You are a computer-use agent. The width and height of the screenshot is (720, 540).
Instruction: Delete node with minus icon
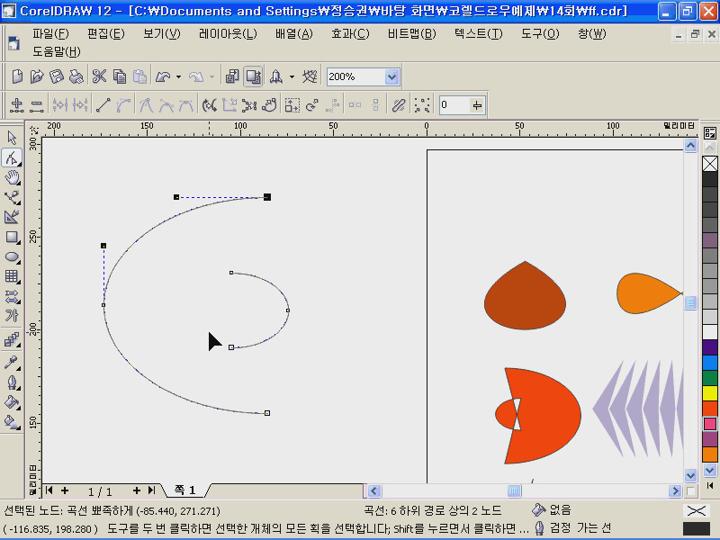point(36,105)
